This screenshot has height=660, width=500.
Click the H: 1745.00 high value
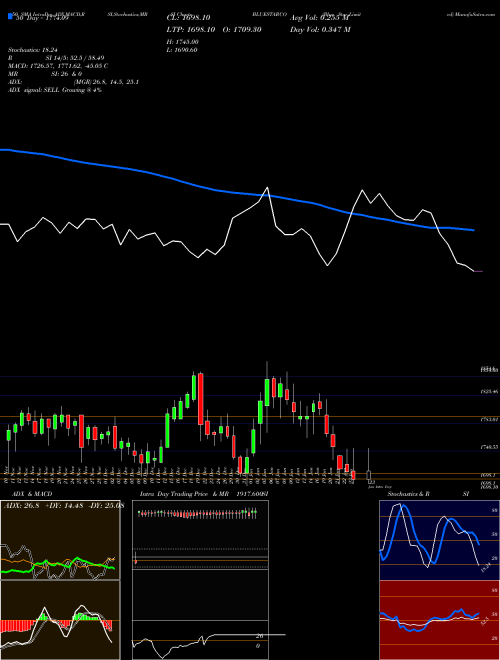183,42
